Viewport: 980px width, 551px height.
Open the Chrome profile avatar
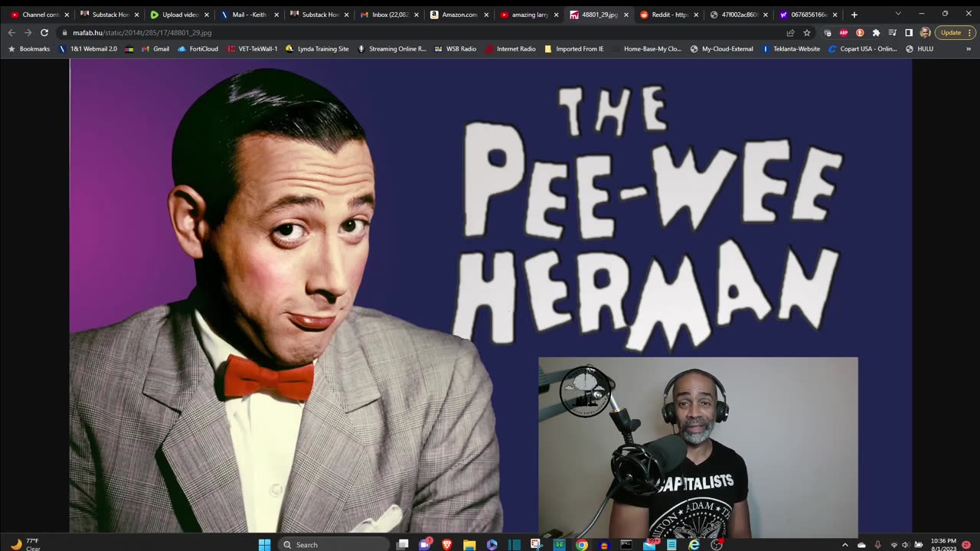(x=925, y=33)
